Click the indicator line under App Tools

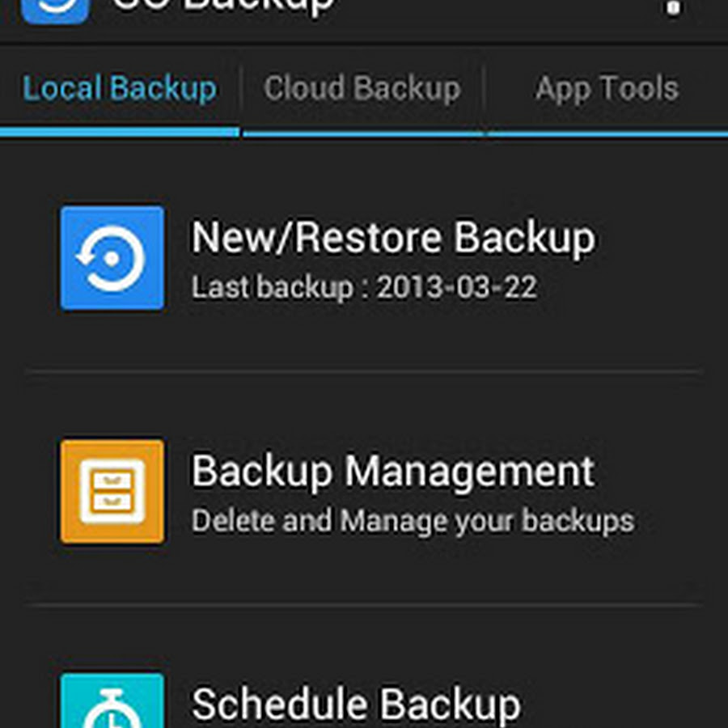point(607,133)
